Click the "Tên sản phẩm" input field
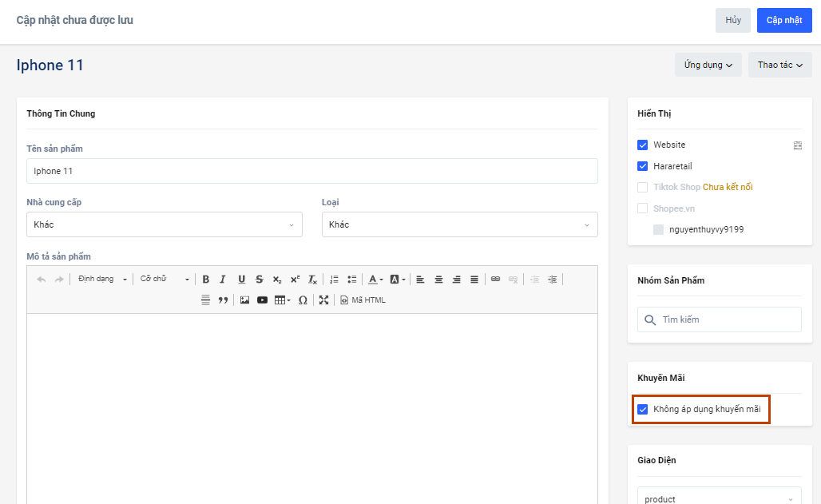The width and height of the screenshot is (821, 504). click(x=311, y=171)
